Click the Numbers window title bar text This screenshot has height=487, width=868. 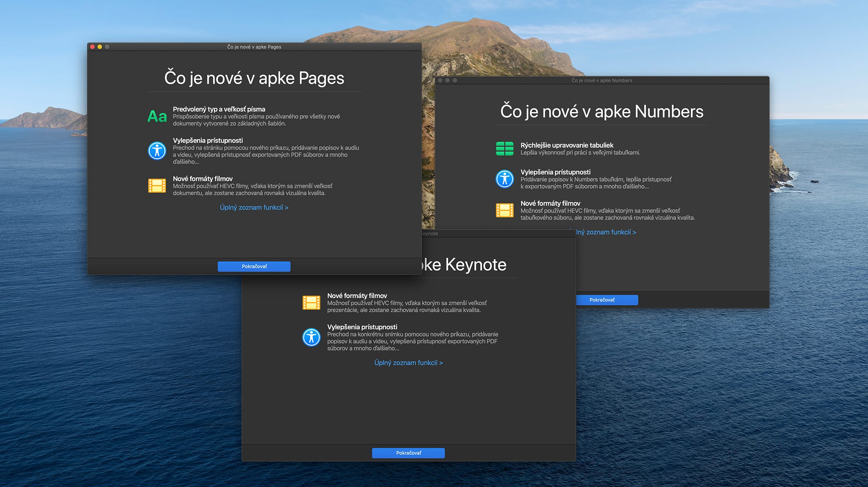point(602,80)
